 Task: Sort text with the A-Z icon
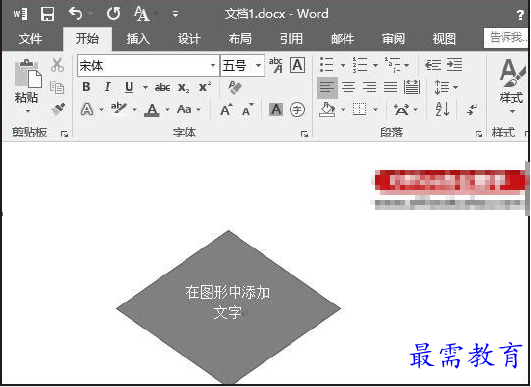[x=443, y=109]
